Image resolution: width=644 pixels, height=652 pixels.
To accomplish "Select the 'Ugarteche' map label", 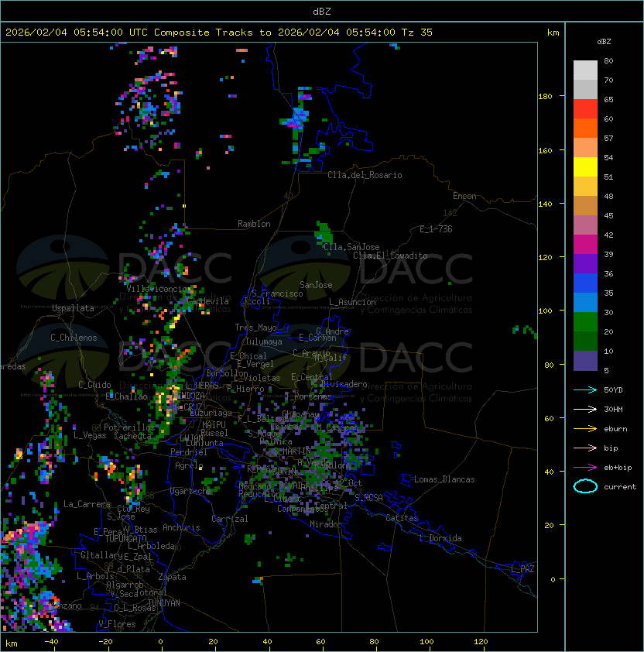I will coord(190,491).
